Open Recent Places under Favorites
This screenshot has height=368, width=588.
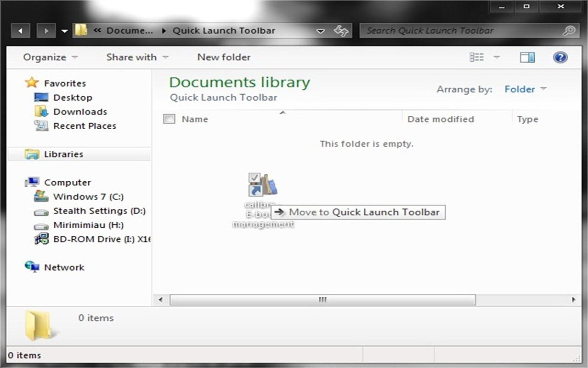pyautogui.click(x=85, y=126)
